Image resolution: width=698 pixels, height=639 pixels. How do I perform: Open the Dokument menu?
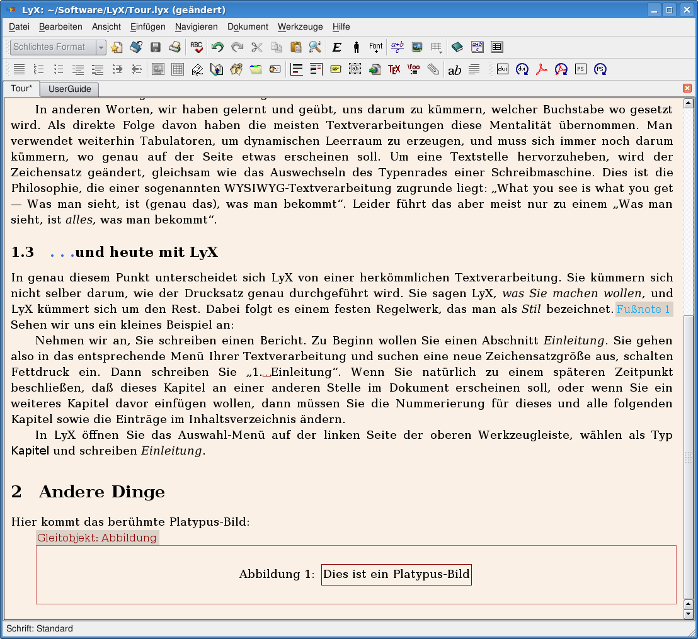click(248, 27)
